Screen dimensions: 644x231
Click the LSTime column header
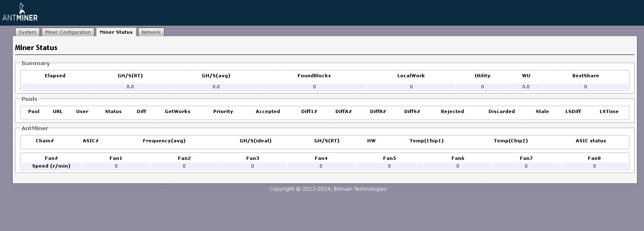point(609,111)
